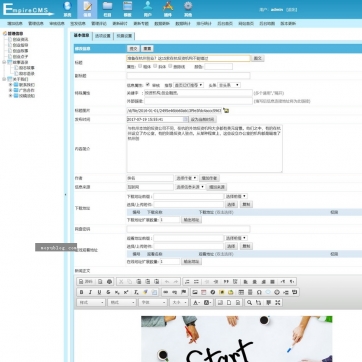The height and width of the screenshot is (362, 362).
Task: Open editor font name dropdown
Action: [153, 302]
